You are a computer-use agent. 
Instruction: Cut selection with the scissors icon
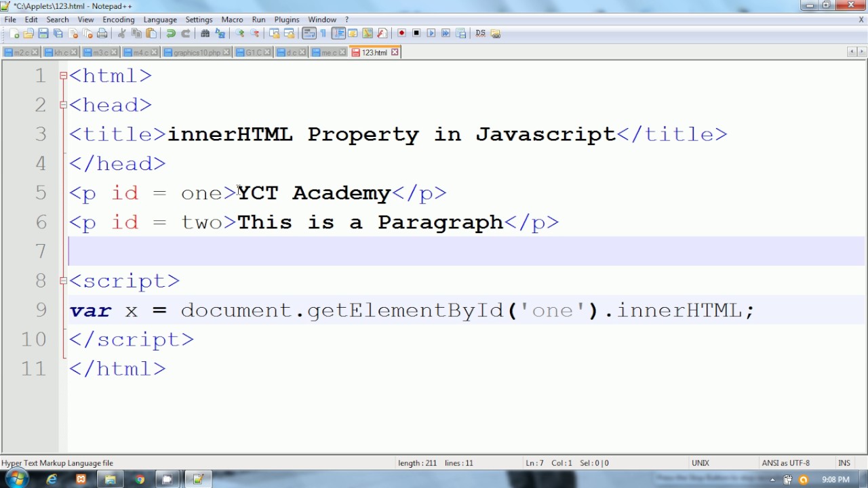point(122,33)
